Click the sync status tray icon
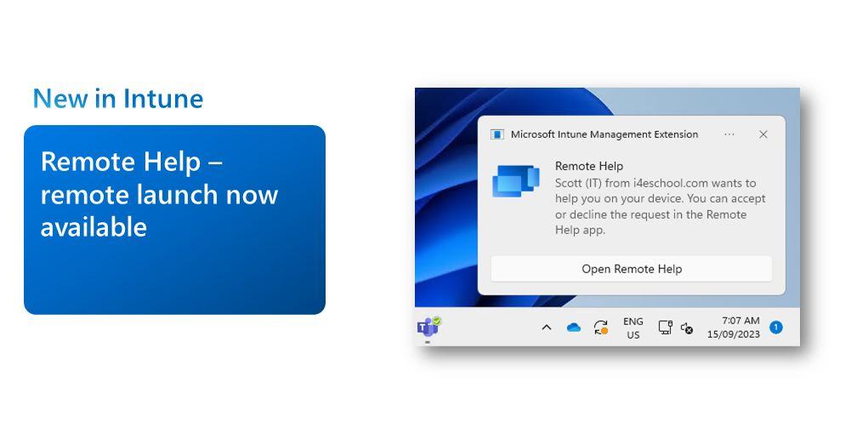The image size is (868, 434). 600,327
